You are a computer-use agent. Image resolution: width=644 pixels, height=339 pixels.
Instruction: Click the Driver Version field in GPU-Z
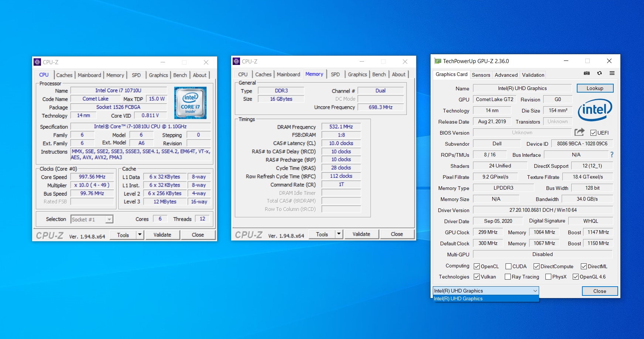(543, 210)
